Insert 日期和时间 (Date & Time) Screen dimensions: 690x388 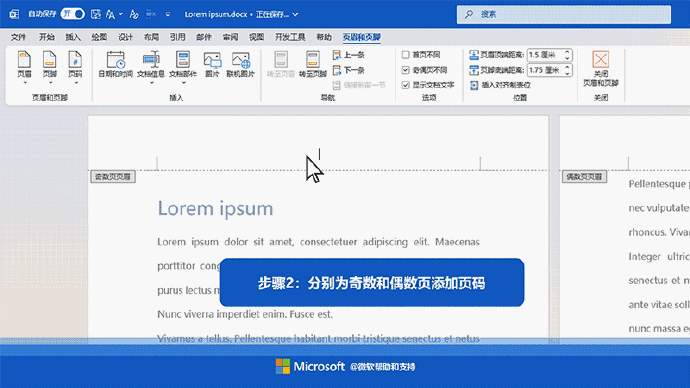(x=115, y=65)
